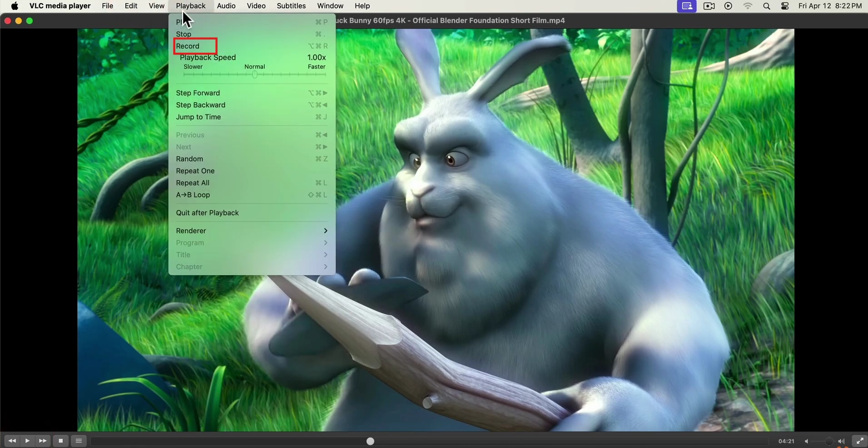Open the Apple menu
Image resolution: width=868 pixels, height=448 pixels.
coord(15,6)
